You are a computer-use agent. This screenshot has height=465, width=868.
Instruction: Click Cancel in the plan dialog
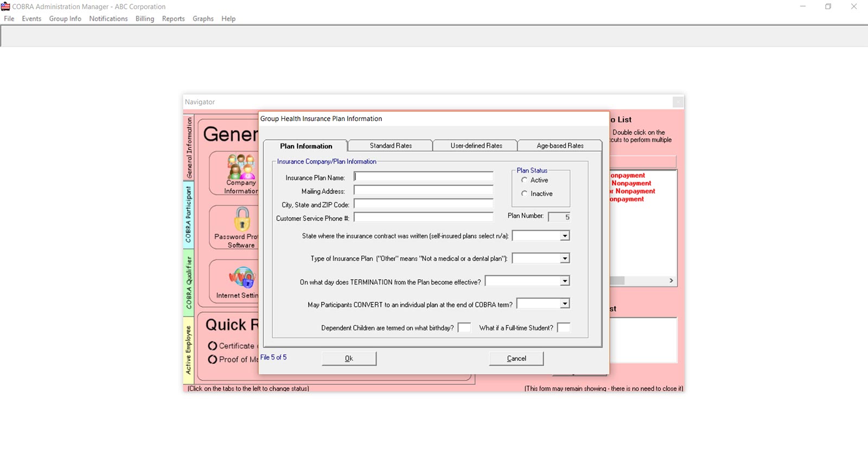(x=516, y=358)
